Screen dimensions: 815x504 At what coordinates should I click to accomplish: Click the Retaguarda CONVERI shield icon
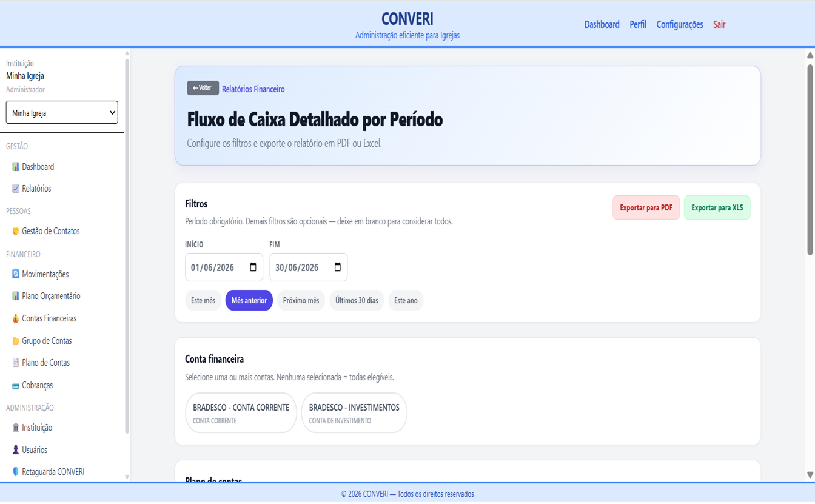click(x=16, y=472)
